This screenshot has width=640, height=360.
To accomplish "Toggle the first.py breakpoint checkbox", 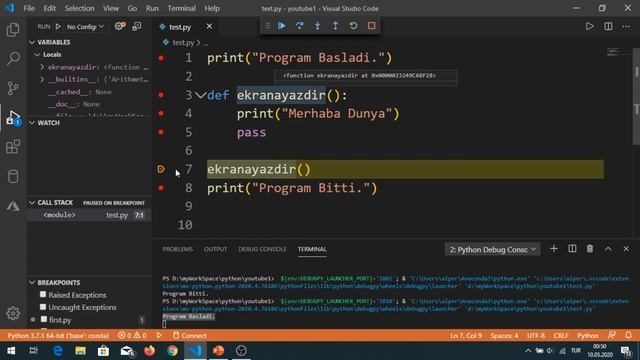I will point(44,320).
